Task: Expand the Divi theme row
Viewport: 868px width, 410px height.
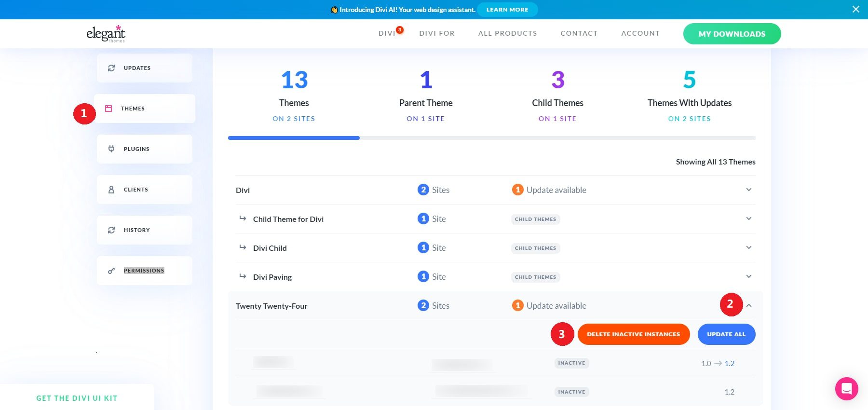Action: point(749,190)
